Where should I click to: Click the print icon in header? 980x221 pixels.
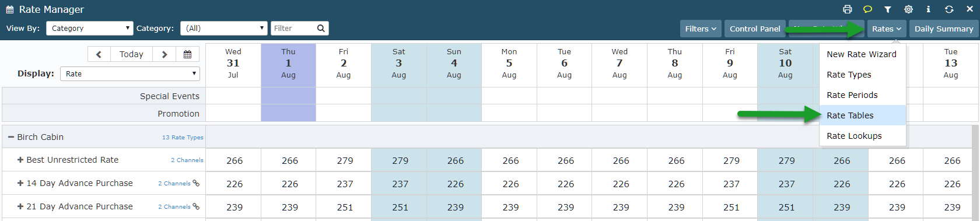848,9
